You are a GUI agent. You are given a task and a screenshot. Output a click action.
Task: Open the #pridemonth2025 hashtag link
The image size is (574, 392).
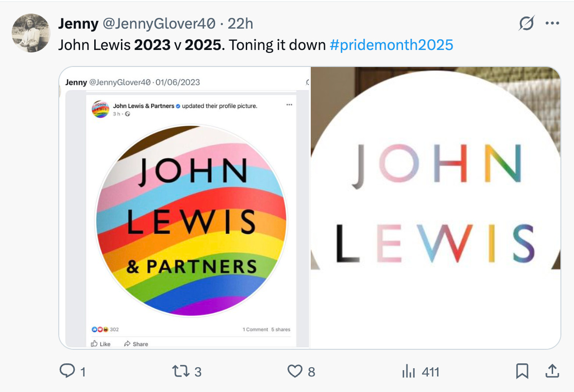coord(391,45)
